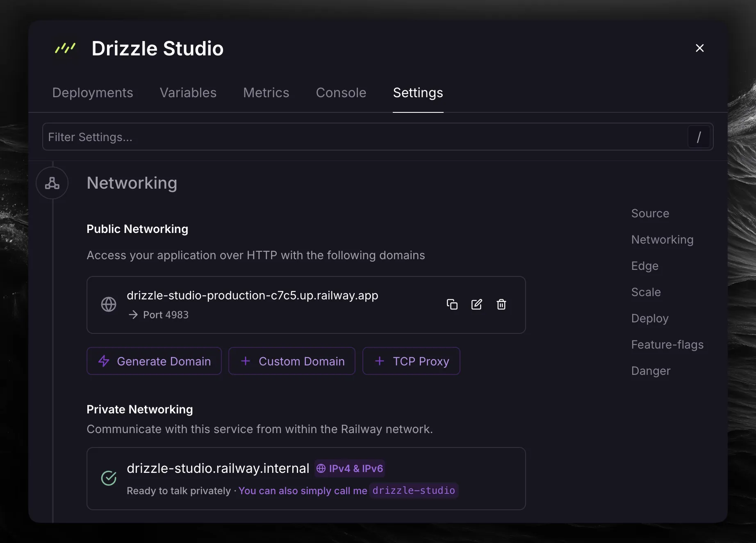Select the Settings tab

(x=418, y=93)
